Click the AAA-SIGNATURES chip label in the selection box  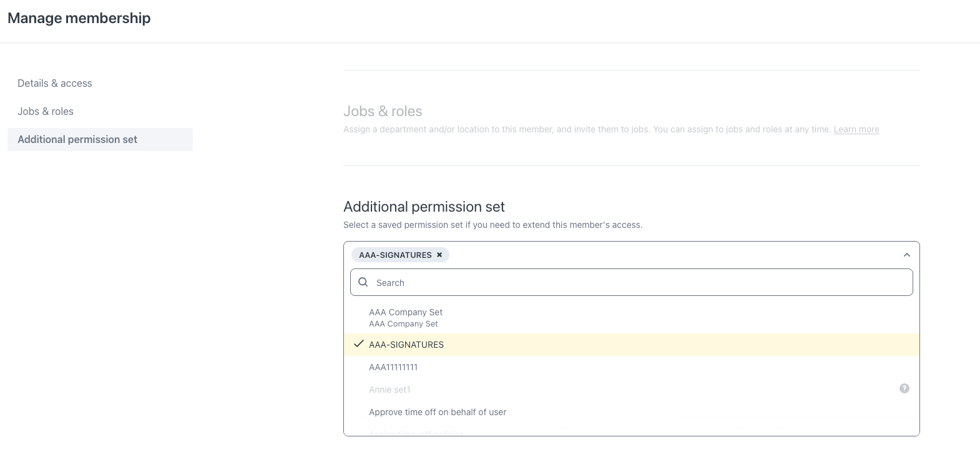[395, 255]
